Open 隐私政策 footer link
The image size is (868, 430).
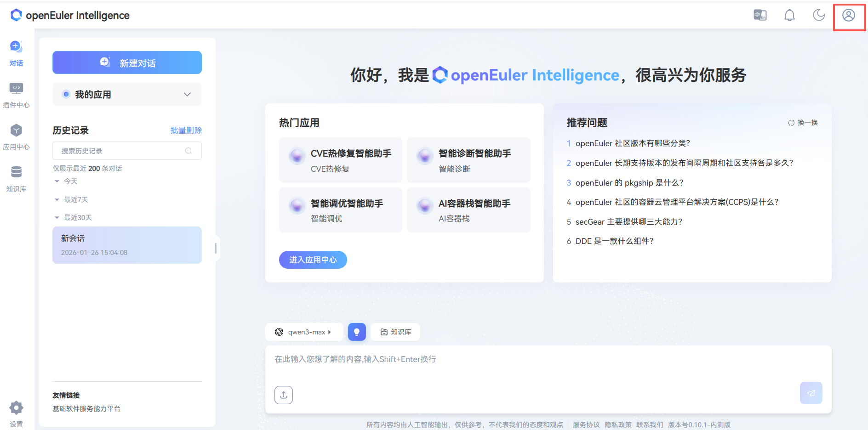(x=618, y=425)
